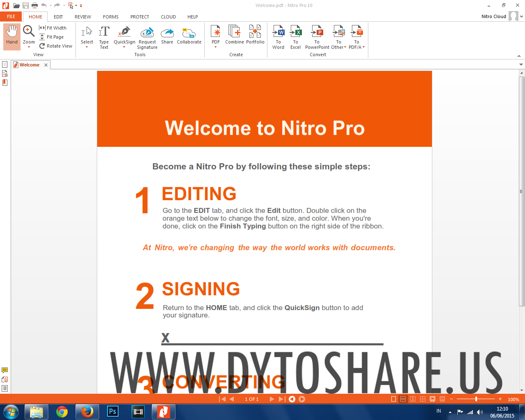
Task: Click the previous view circle button
Action: click(292, 399)
